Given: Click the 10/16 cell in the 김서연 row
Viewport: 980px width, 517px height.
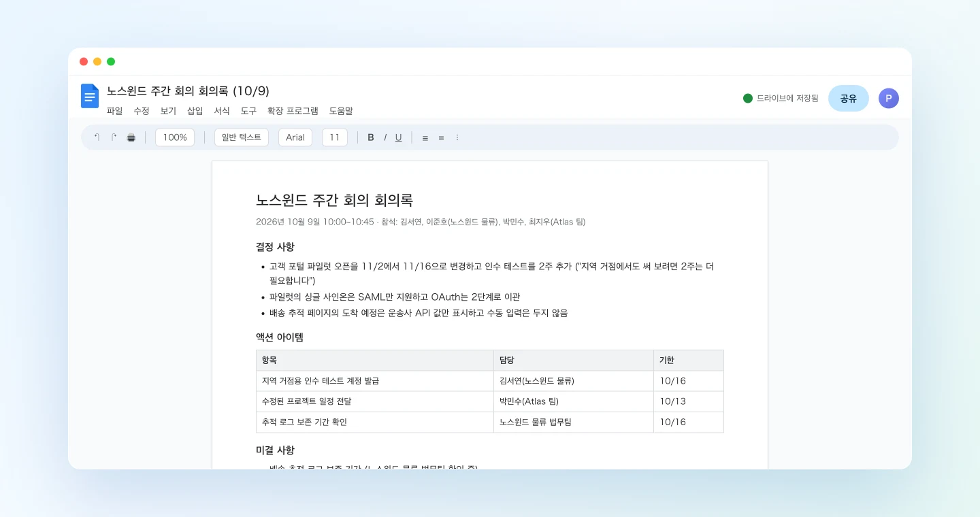Looking at the screenshot, I should pos(689,381).
